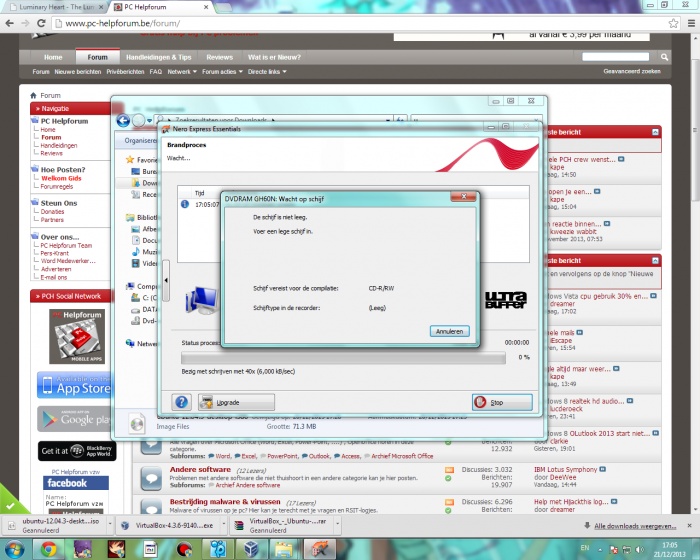The height and width of the screenshot is (560, 700).
Task: Click the PC Helpforum mobile apps thumbnail
Action: pos(77,336)
